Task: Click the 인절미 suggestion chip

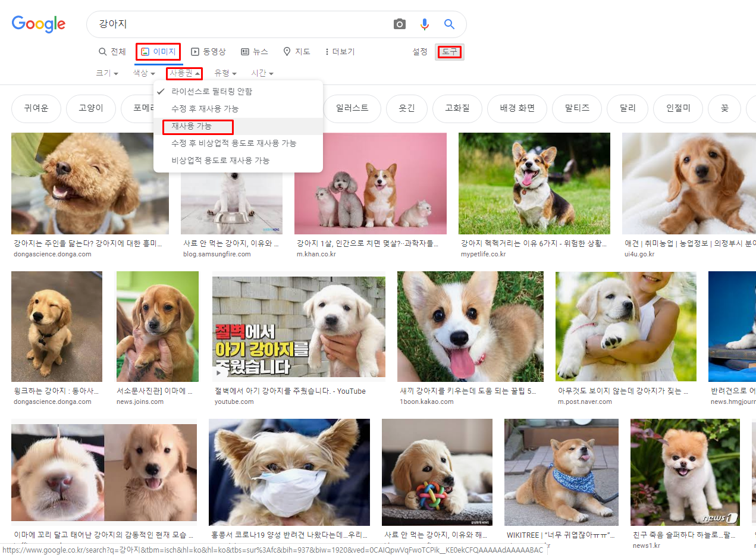Action: (678, 108)
